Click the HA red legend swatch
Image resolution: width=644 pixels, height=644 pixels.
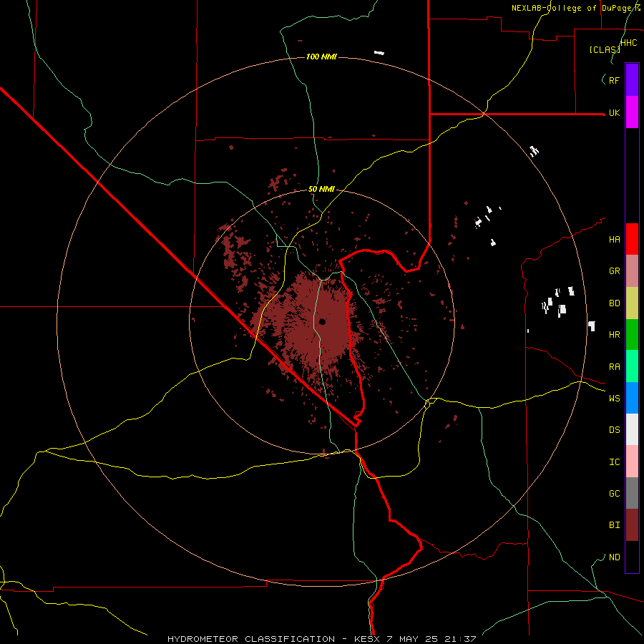pos(632,239)
